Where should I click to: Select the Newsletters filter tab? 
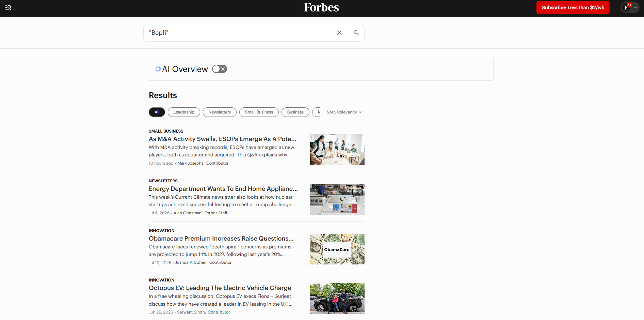tap(220, 112)
